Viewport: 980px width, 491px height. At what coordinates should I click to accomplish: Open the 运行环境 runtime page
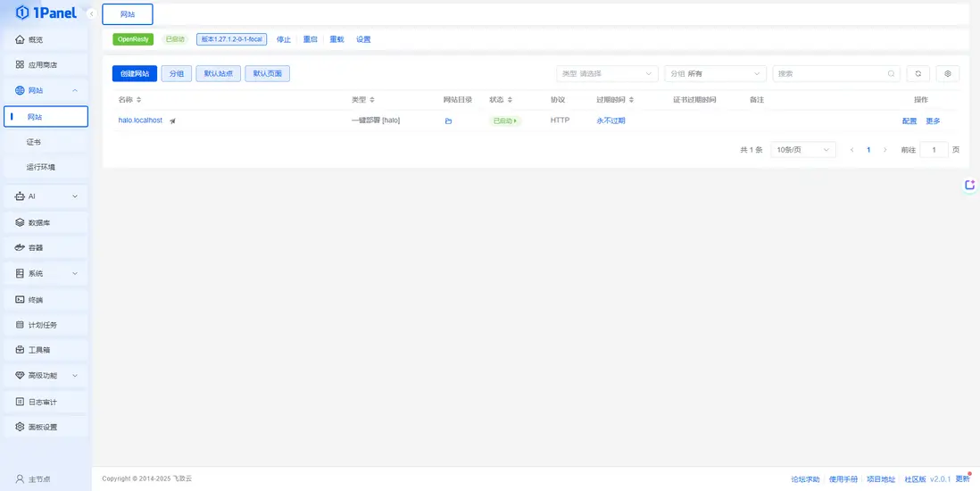[x=46, y=168]
